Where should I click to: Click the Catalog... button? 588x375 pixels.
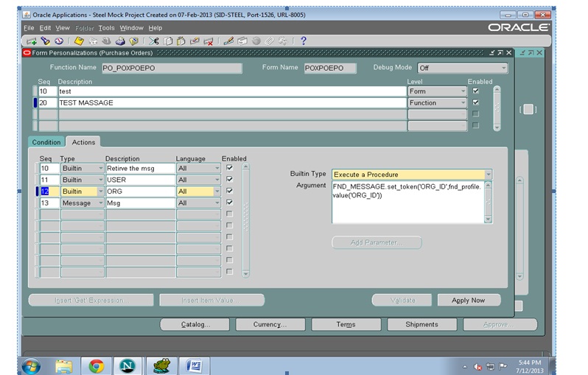tap(195, 324)
